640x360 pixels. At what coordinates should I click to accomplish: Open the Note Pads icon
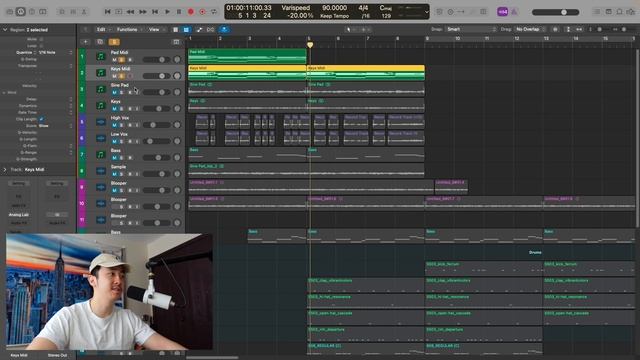[x=608, y=12]
